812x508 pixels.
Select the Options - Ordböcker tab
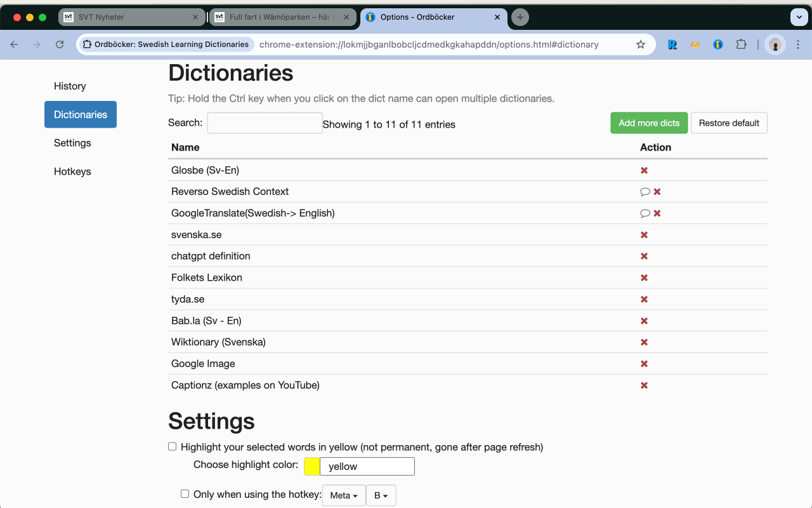click(434, 17)
